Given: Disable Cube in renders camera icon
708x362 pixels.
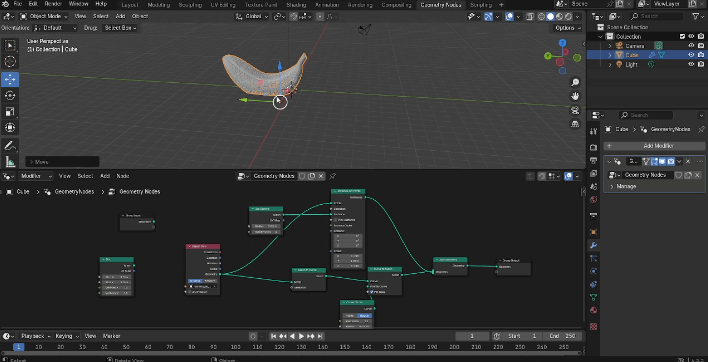Looking at the screenshot, I should click(701, 55).
